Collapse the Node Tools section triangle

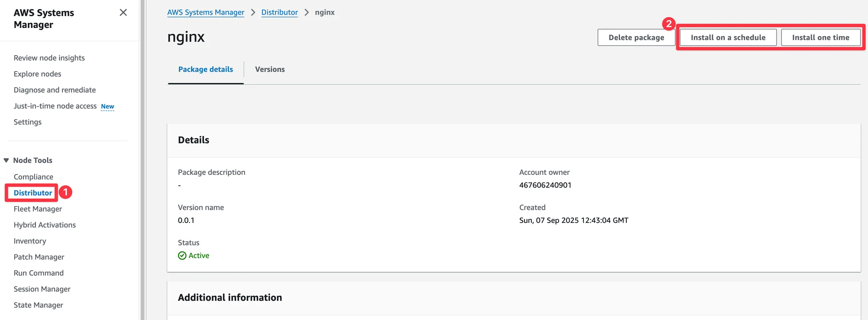tap(6, 160)
